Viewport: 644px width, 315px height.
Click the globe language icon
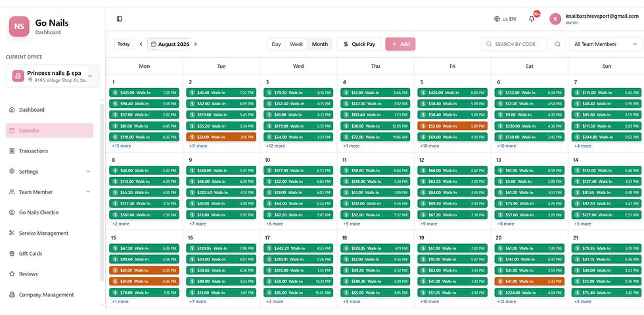[497, 19]
